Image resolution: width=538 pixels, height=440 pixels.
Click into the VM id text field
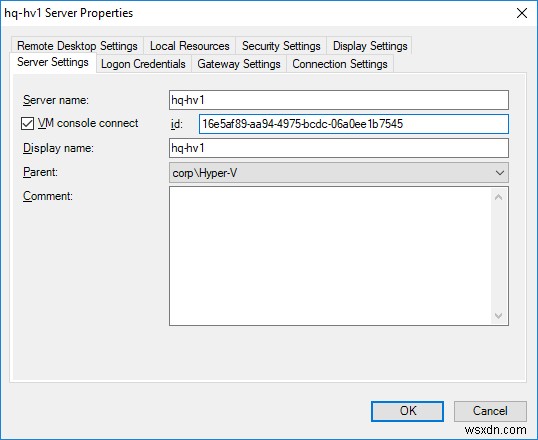(354, 124)
